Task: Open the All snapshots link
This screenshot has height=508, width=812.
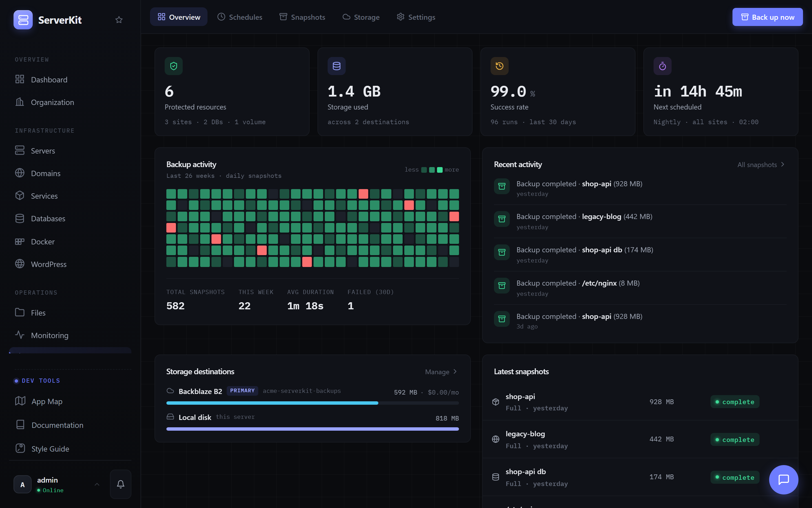Action: (761, 164)
